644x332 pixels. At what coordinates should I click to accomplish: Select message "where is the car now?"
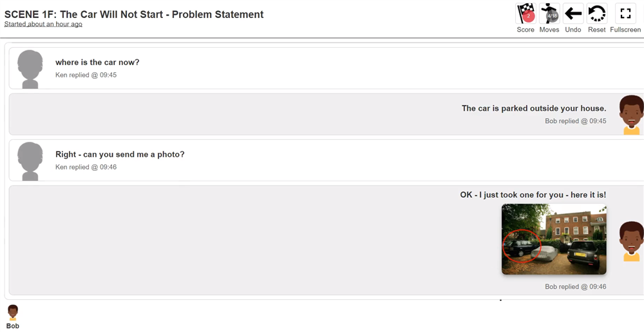tap(97, 63)
